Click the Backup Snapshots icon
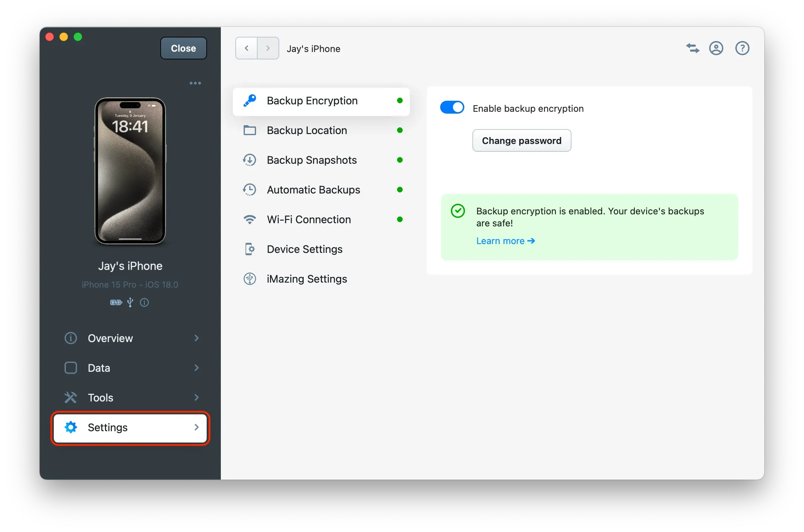The height and width of the screenshot is (532, 804). coord(250,160)
